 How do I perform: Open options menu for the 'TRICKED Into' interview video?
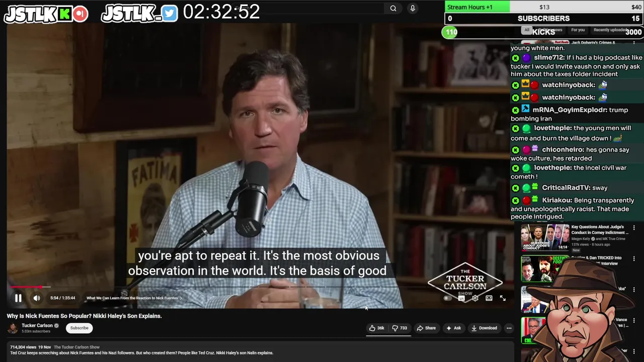coord(634,259)
